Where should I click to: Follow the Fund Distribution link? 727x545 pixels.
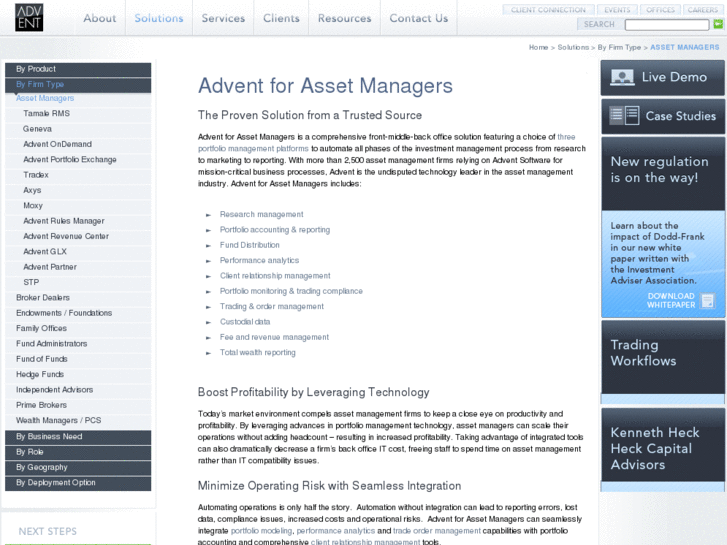(249, 245)
